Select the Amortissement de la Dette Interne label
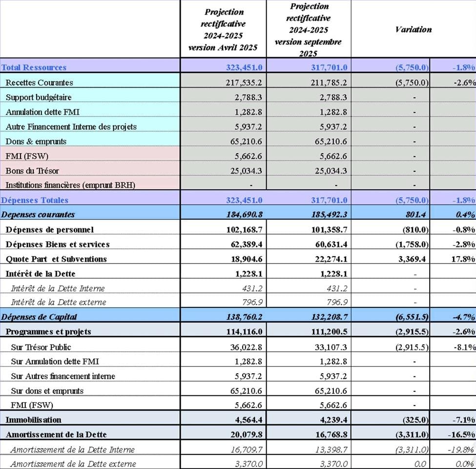 pos(72,449)
